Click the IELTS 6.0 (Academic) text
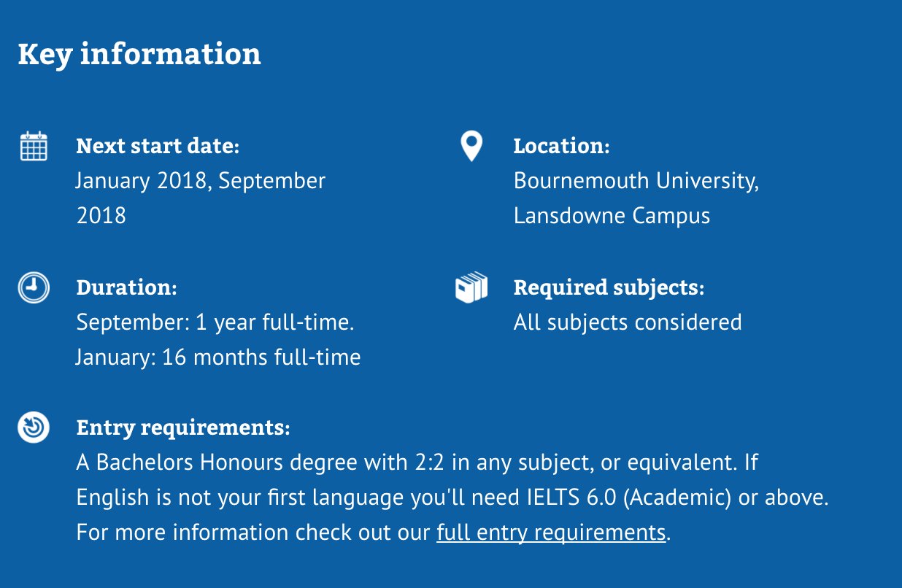 (x=628, y=498)
